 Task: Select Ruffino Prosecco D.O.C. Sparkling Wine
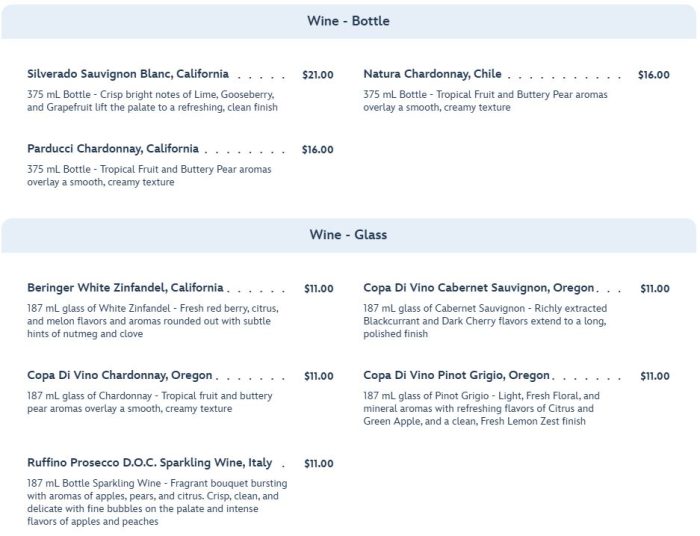click(x=149, y=463)
